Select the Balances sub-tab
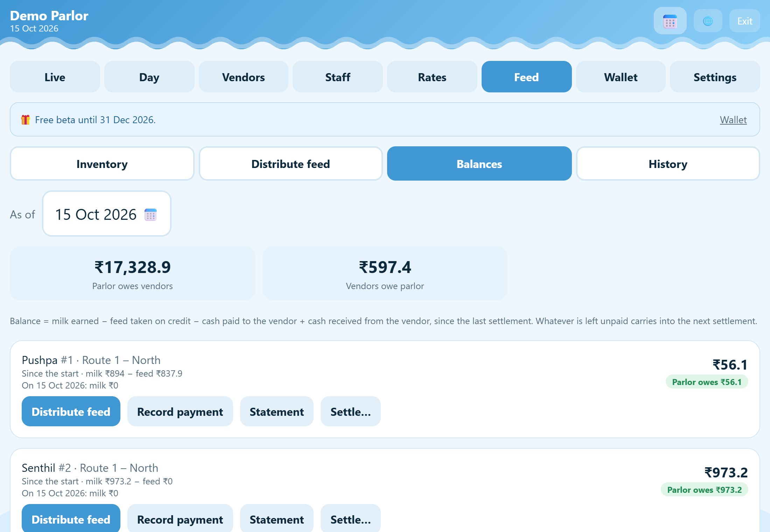This screenshot has width=770, height=532. point(479,164)
